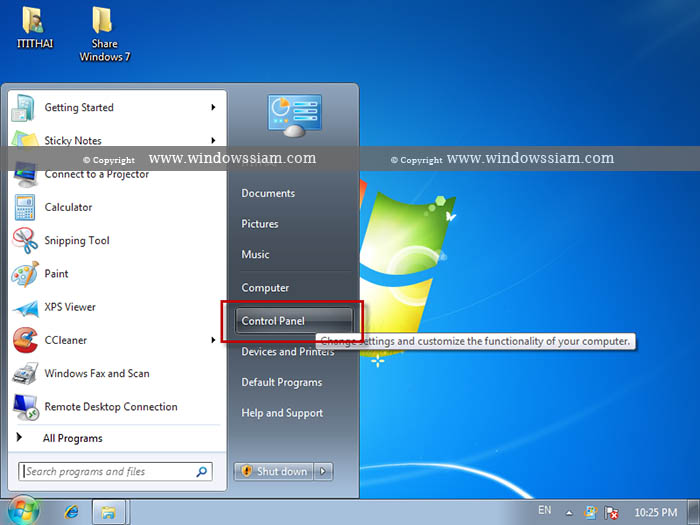Open Computer from Start menu
Viewport: 700px width, 525px height.
(x=265, y=288)
